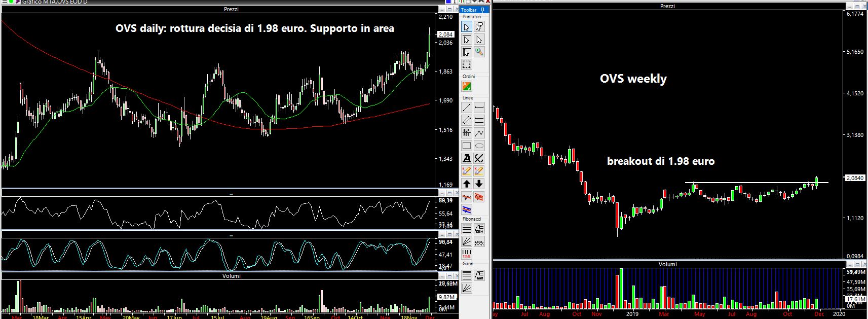Image resolution: width=868 pixels, height=319 pixels.
Task: Pin the Toolbar panel
Action: point(483,10)
